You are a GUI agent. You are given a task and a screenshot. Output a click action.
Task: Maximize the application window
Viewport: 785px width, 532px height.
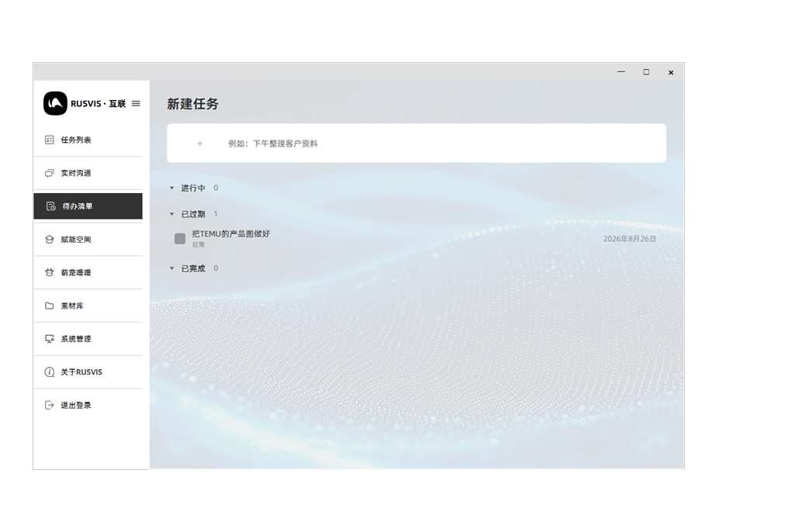(x=646, y=72)
